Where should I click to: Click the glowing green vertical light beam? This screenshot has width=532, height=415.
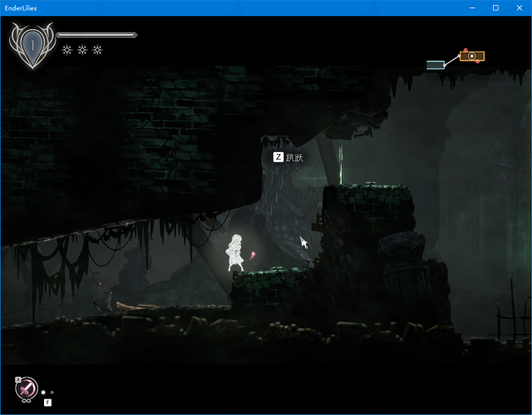pos(341,164)
